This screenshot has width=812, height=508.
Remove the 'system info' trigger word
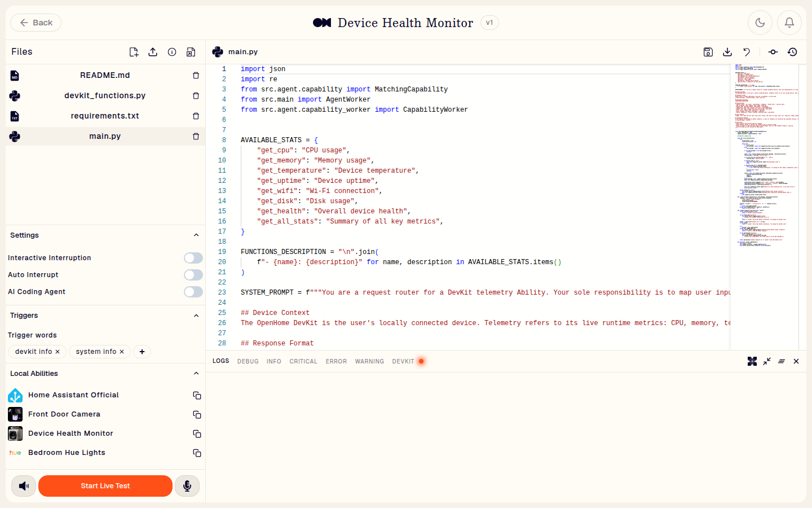pos(122,352)
